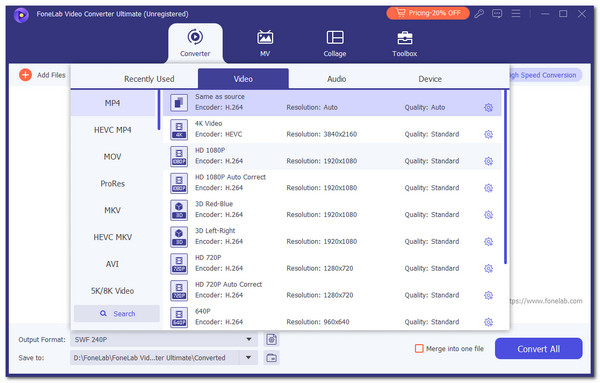
Task: Click the Convert All button
Action: [538, 349]
